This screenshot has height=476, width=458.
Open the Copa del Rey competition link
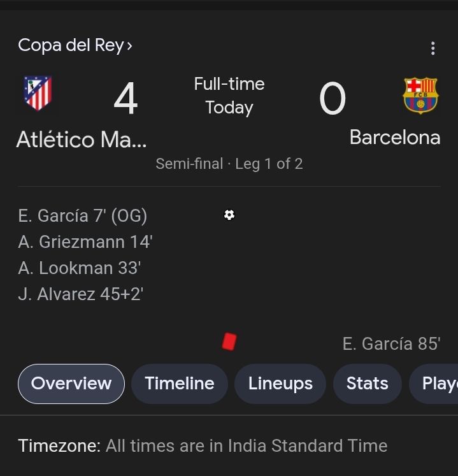point(70,46)
